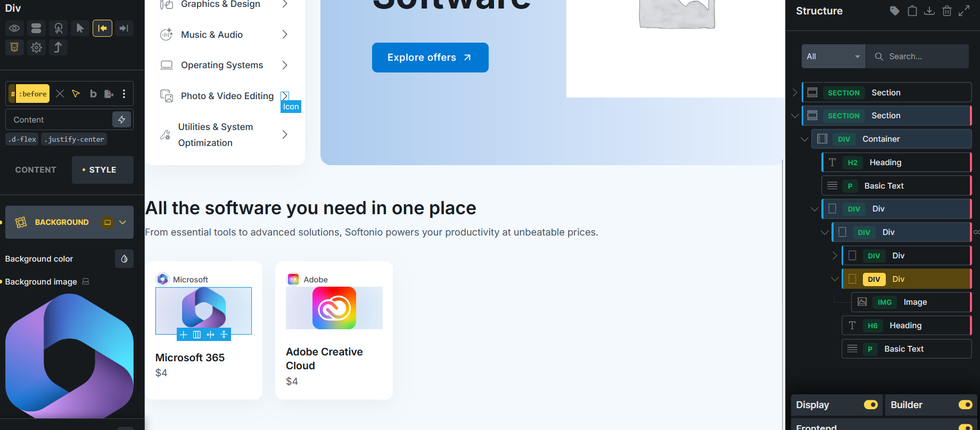Click the horizontal arrows icon in action bar

pyautogui.click(x=210, y=335)
